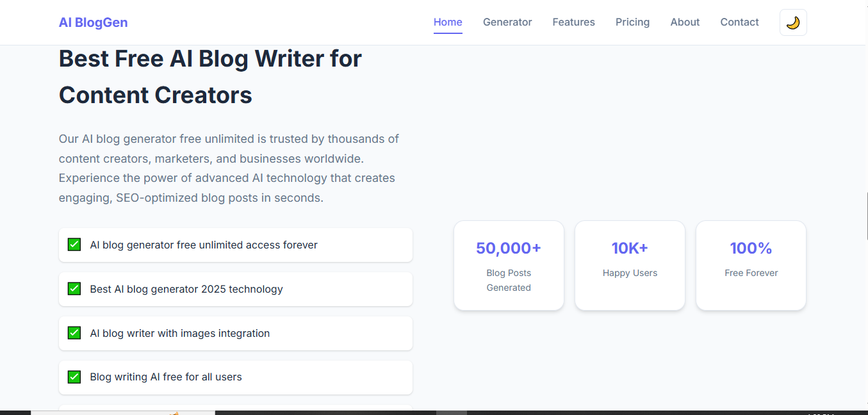This screenshot has height=415, width=868.
Task: Toggle dark mode with the moon icon
Action: click(x=793, y=22)
